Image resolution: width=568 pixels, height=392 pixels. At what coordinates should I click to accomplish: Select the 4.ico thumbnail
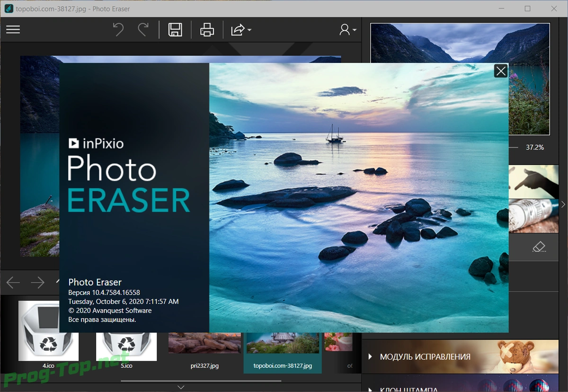coord(48,335)
